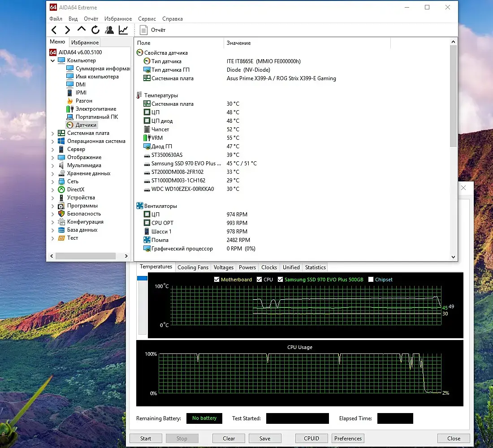Toggle the CPU graph checkbox
Viewport: 493px width, 448px height.
click(x=259, y=280)
